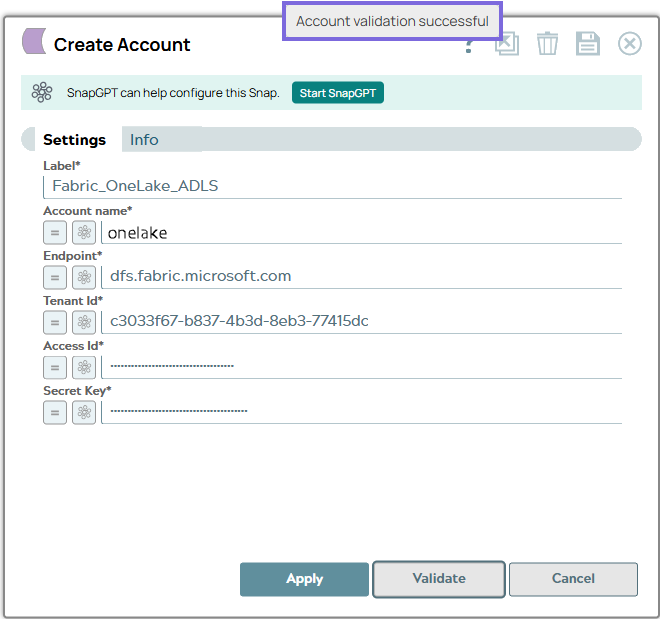The image size is (660, 619).
Task: Click the export account icon in header
Action: coord(507,43)
